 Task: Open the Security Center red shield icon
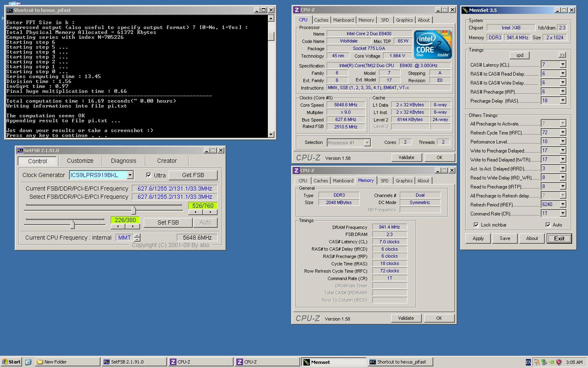pyautogui.click(x=559, y=362)
